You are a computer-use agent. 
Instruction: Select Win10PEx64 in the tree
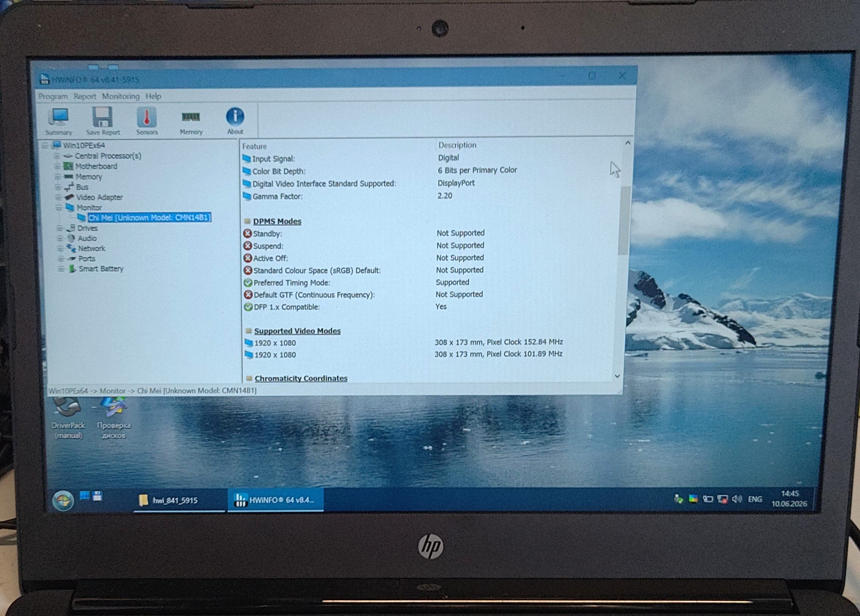coord(84,146)
